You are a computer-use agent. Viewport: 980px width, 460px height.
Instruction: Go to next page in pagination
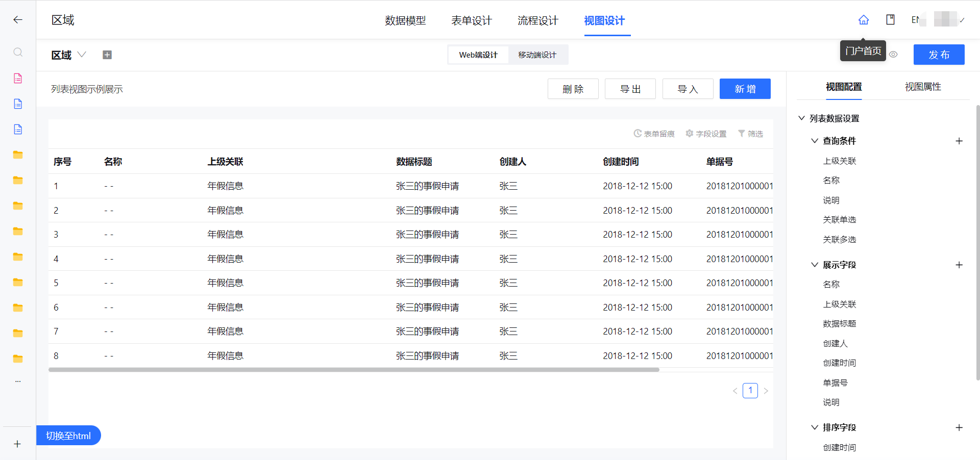point(766,391)
